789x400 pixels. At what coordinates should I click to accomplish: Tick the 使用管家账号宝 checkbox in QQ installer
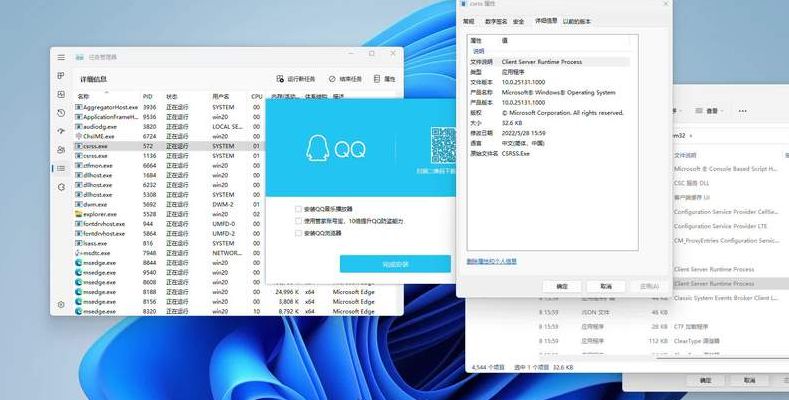tap(298, 221)
